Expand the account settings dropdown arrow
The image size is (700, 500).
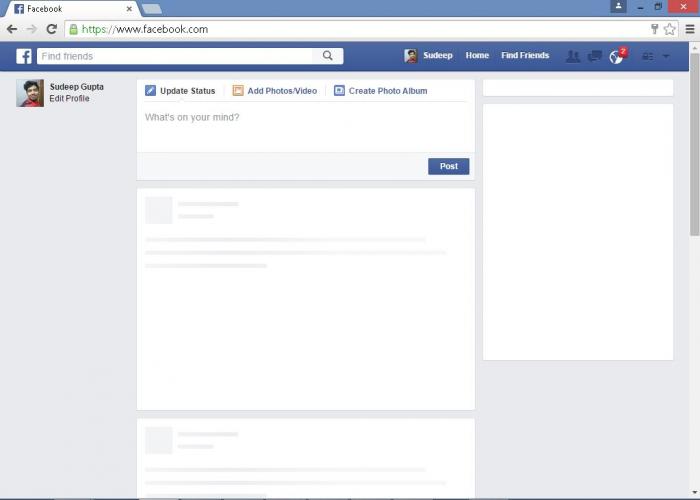click(666, 56)
